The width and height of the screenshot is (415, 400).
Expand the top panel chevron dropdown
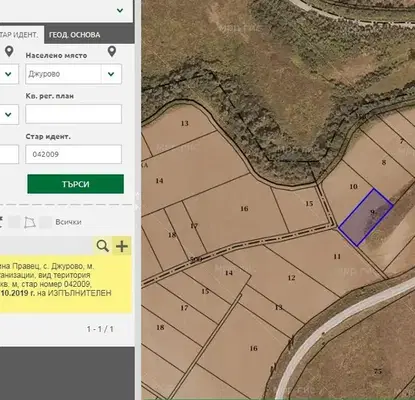pos(120,11)
